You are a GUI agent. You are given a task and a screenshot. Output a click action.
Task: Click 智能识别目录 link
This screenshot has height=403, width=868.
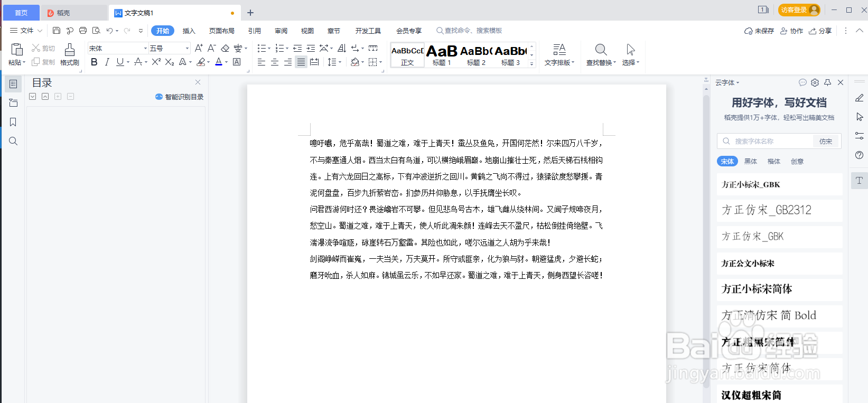coord(179,97)
